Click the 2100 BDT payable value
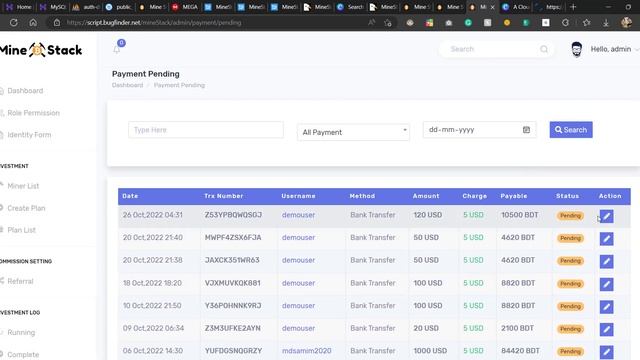The width and height of the screenshot is (640, 360). coord(517,328)
